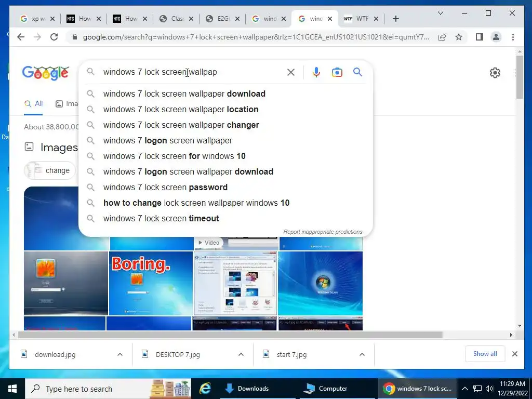Start voice search with the microphone icon

pyautogui.click(x=316, y=72)
